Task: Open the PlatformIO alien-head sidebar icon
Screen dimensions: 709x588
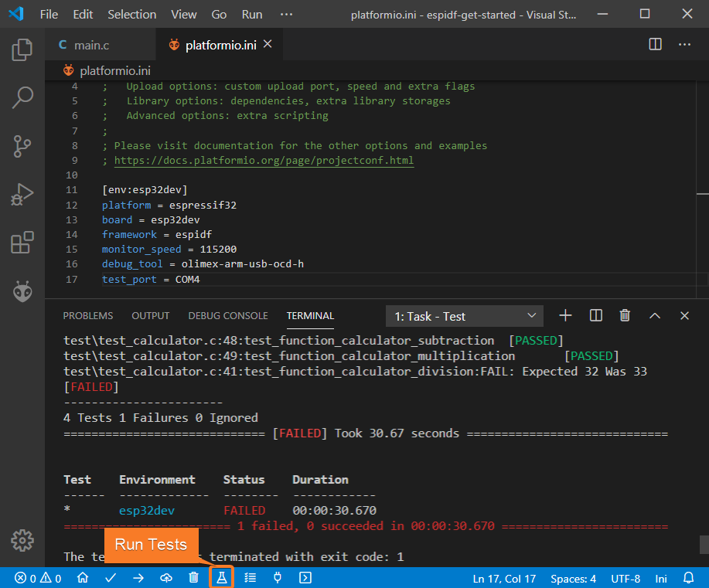Action: [x=22, y=291]
